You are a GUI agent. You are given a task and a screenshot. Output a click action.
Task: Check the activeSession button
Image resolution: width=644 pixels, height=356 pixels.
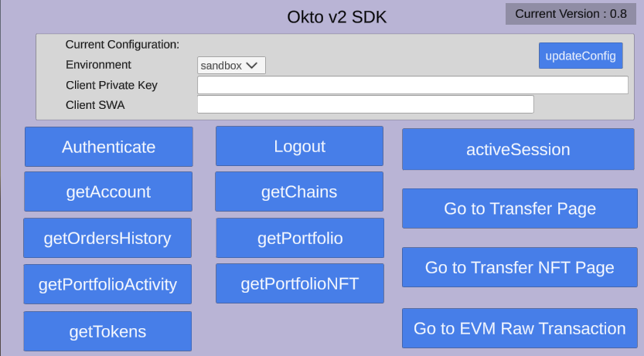518,149
